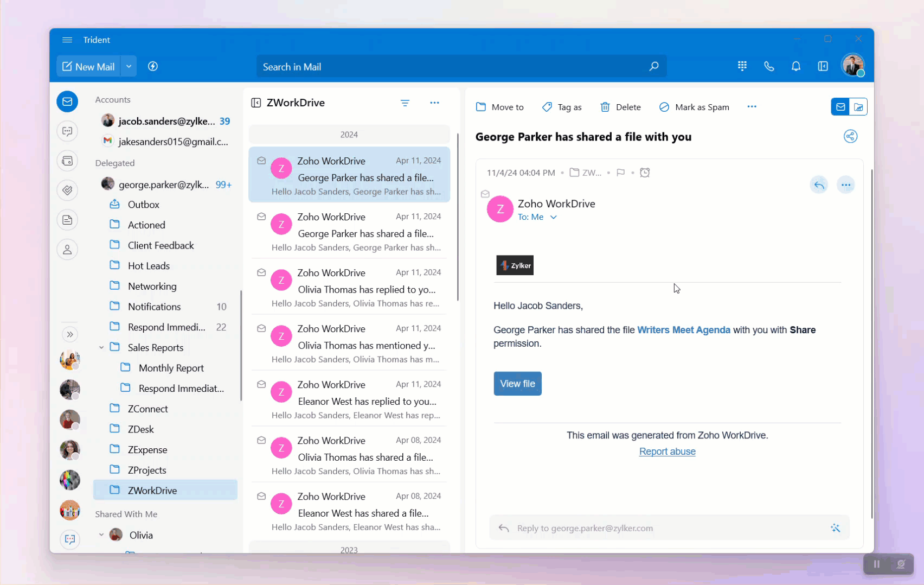Image resolution: width=924 pixels, height=585 pixels.
Task: Open Eleanor West has replied email
Action: (349, 399)
